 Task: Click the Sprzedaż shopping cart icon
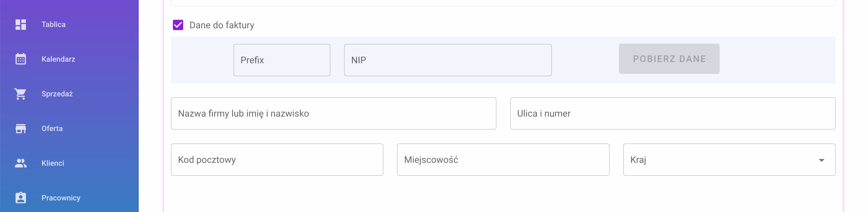coord(21,94)
